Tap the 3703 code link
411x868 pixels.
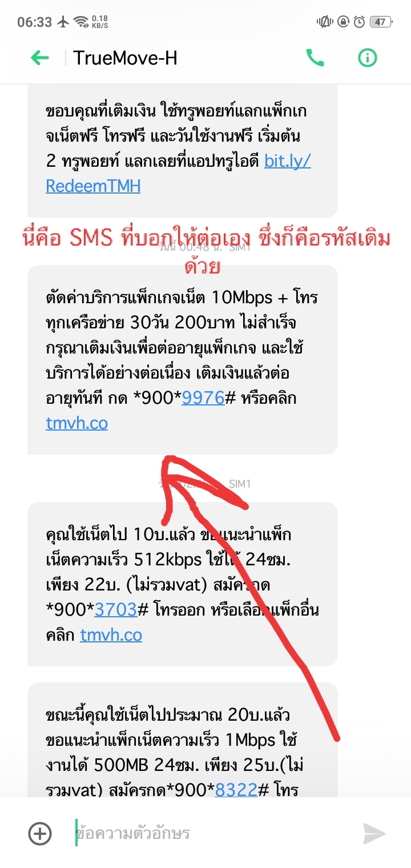tap(115, 610)
